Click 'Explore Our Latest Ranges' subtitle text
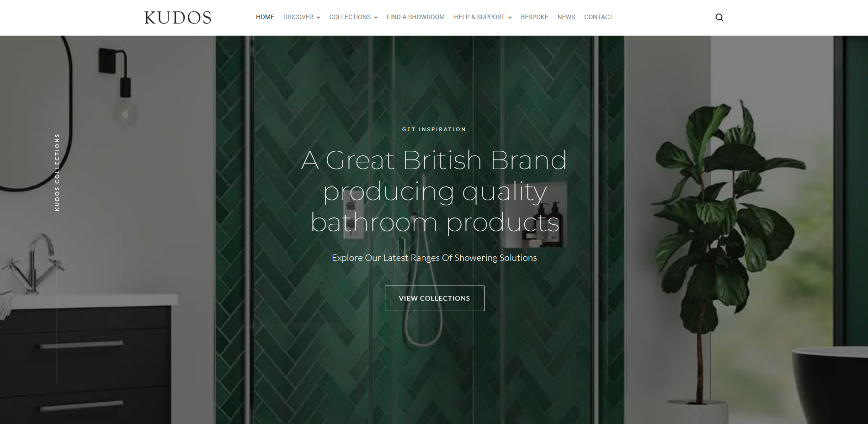The width and height of the screenshot is (868, 424). click(434, 258)
